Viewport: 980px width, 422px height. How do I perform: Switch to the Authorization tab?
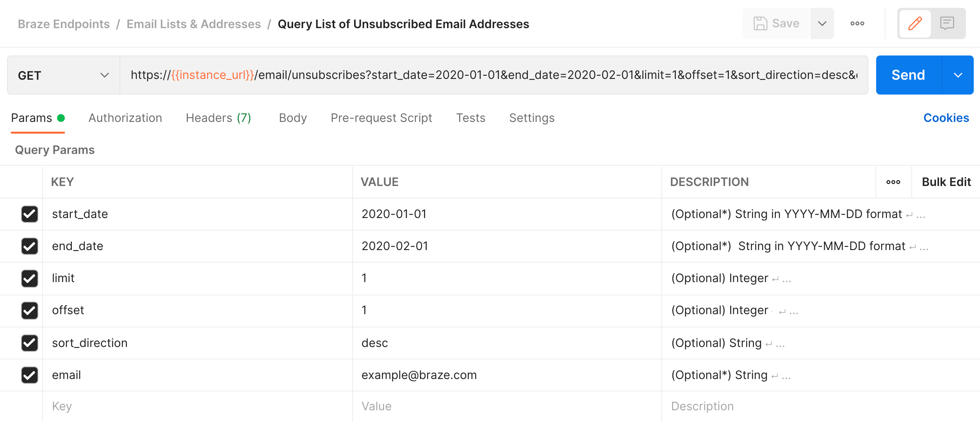pos(125,118)
